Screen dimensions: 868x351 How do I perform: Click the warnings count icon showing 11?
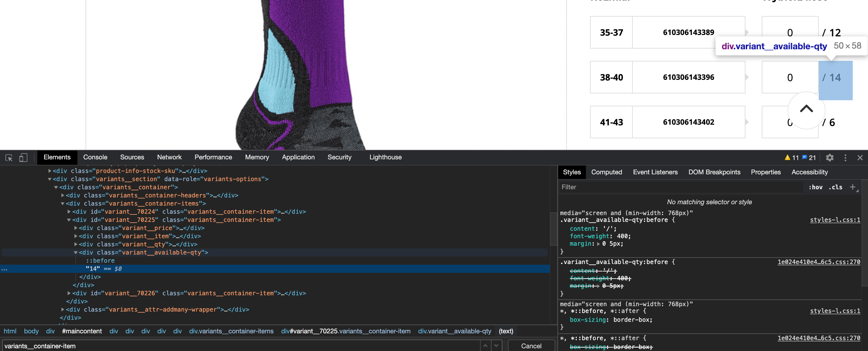(792, 158)
